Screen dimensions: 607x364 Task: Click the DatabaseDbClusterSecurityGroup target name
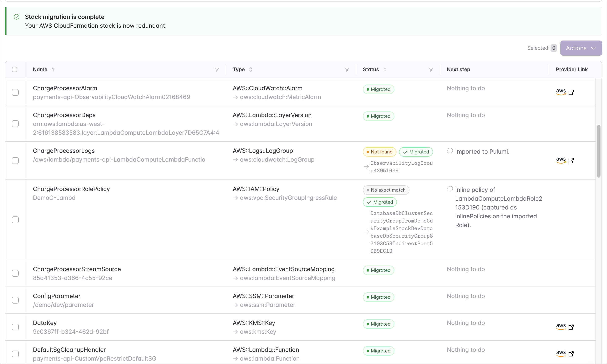click(x=402, y=232)
